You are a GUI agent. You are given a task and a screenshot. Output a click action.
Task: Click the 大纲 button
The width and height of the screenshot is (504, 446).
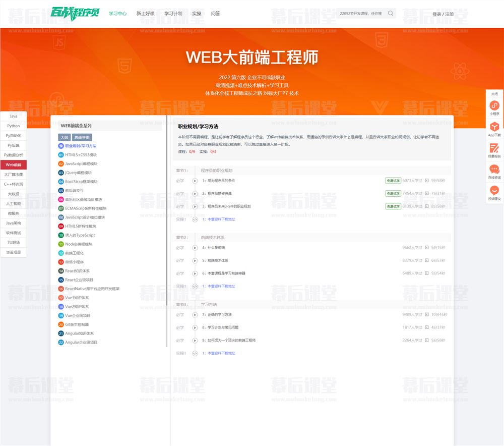tap(65, 137)
